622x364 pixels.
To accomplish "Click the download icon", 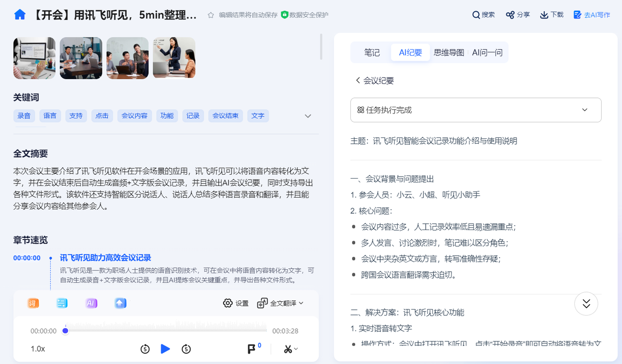I will 544,15.
